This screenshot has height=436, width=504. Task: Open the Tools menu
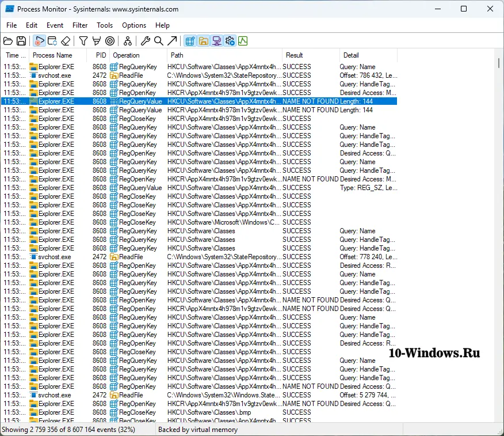105,25
